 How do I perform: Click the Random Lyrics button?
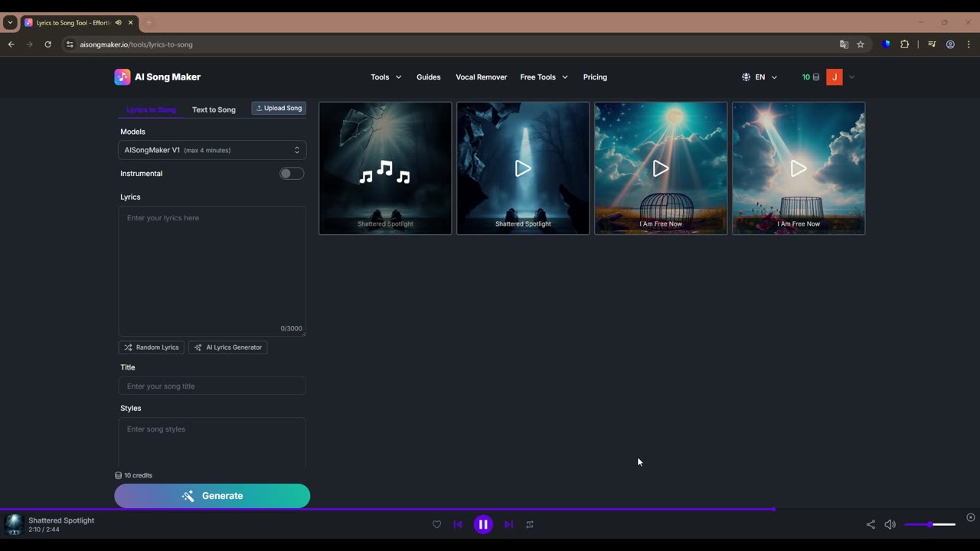[x=151, y=347]
